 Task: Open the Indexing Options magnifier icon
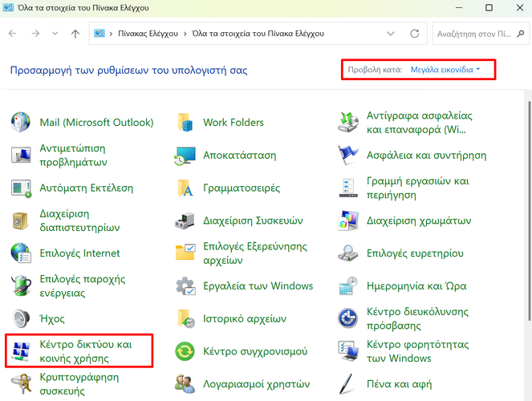[x=348, y=253]
